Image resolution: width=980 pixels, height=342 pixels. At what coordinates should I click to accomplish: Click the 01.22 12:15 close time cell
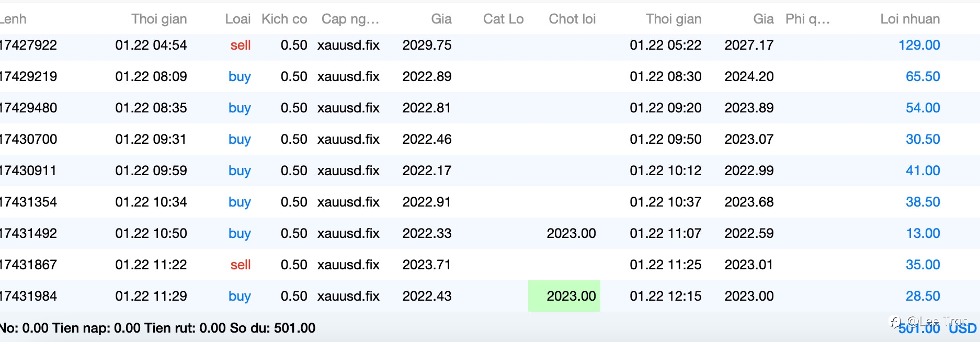[x=665, y=296]
